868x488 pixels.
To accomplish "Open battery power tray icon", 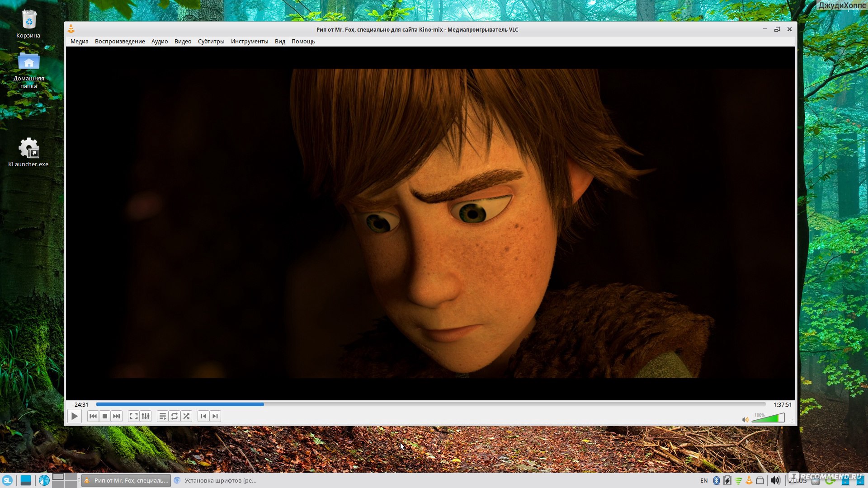I will coord(727,480).
